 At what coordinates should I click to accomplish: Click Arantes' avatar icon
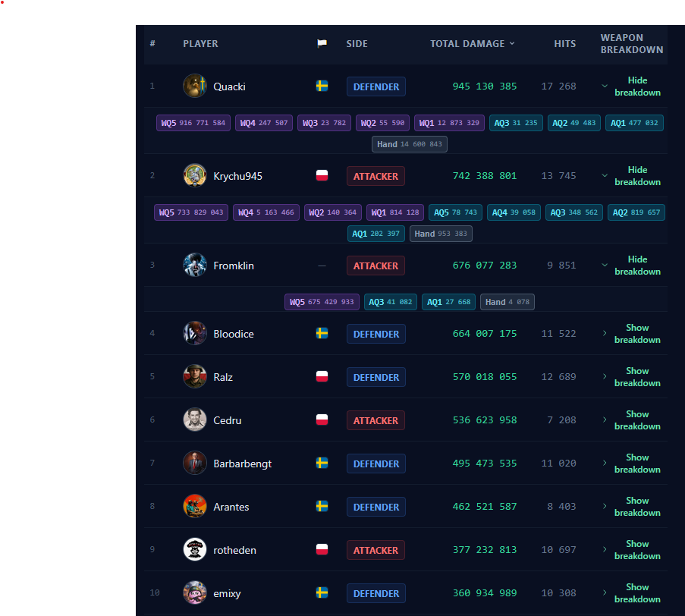[194, 506]
